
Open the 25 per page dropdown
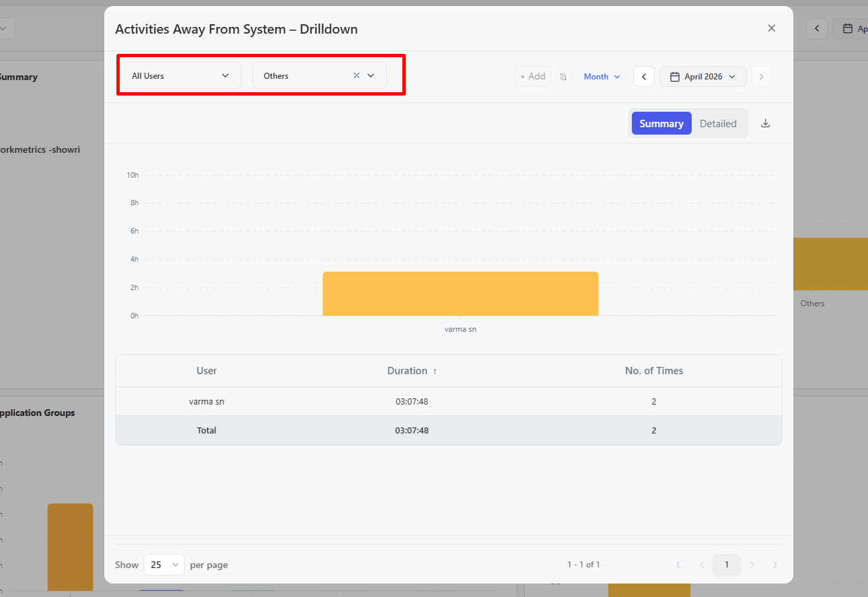point(164,565)
